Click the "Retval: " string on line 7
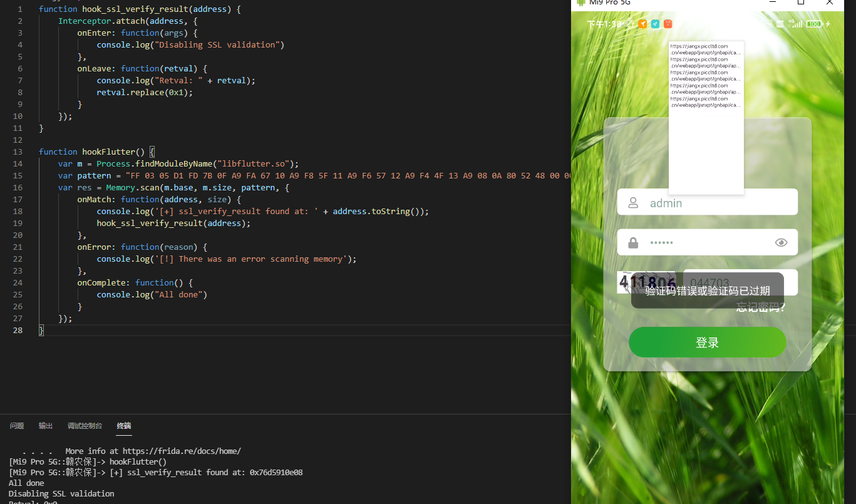 coord(178,80)
